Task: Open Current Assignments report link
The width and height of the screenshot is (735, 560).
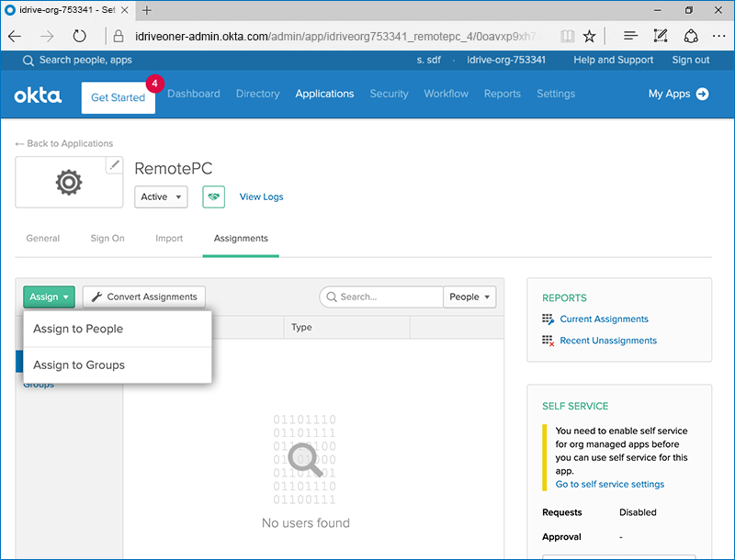Action: pyautogui.click(x=604, y=319)
